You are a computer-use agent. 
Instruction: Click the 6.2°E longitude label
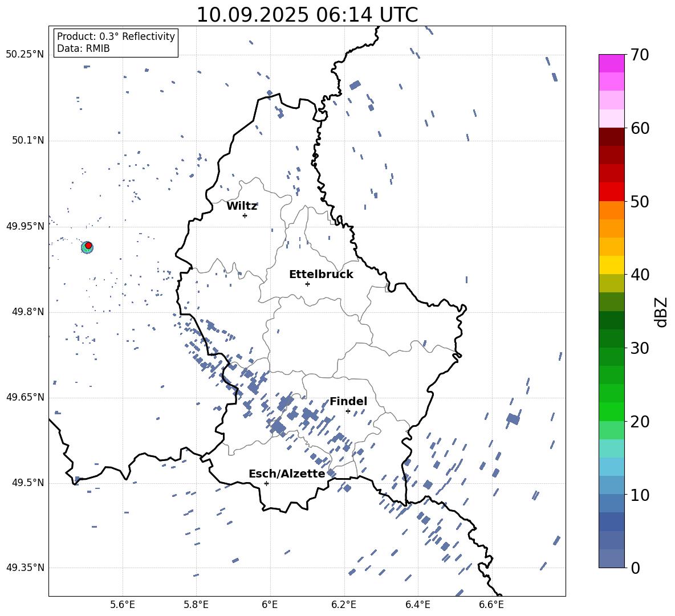[344, 605]
